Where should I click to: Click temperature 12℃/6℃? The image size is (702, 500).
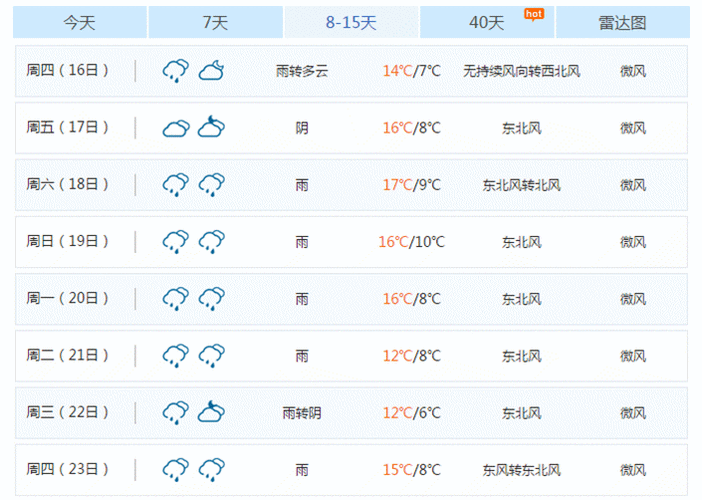pyautogui.click(x=411, y=413)
